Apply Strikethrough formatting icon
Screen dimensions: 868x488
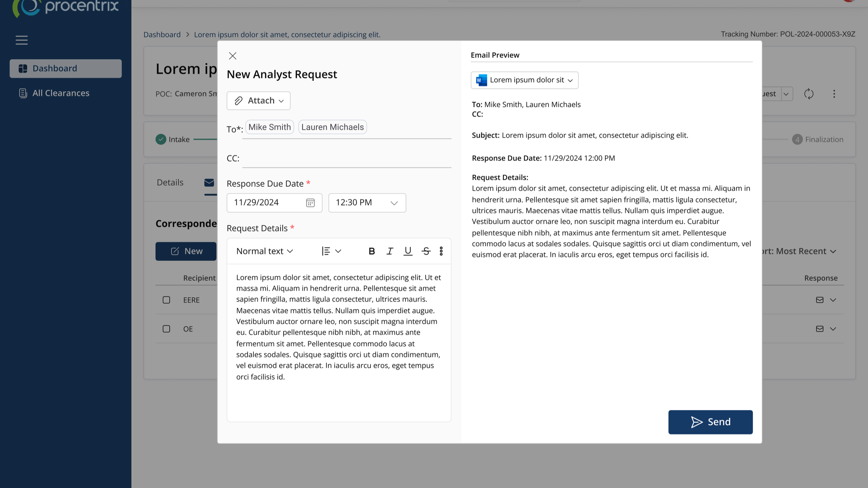(426, 251)
